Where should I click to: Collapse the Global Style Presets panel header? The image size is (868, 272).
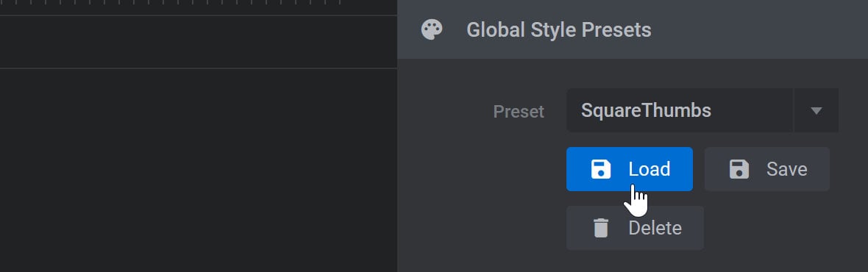[633, 29]
